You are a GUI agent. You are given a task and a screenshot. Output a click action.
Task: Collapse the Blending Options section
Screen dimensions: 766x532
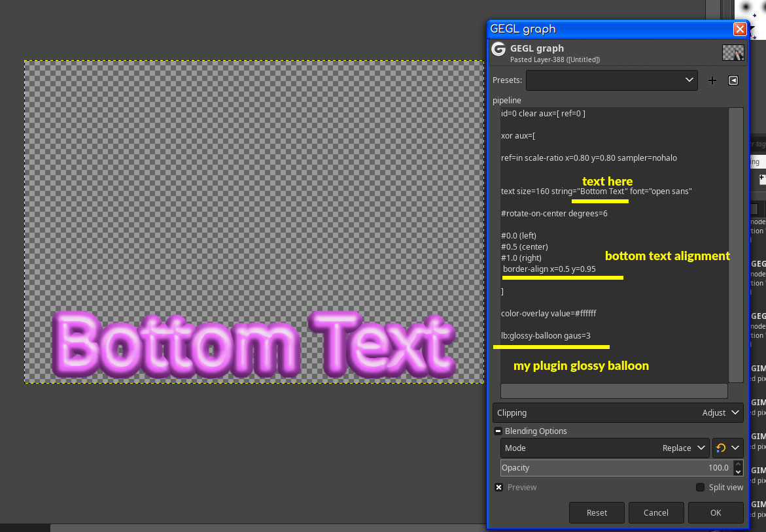pyautogui.click(x=498, y=431)
